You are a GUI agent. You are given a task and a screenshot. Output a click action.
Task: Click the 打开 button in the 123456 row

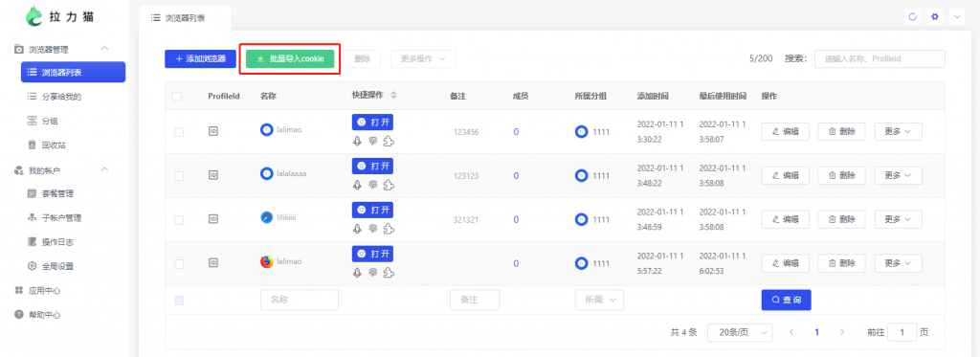point(372,122)
